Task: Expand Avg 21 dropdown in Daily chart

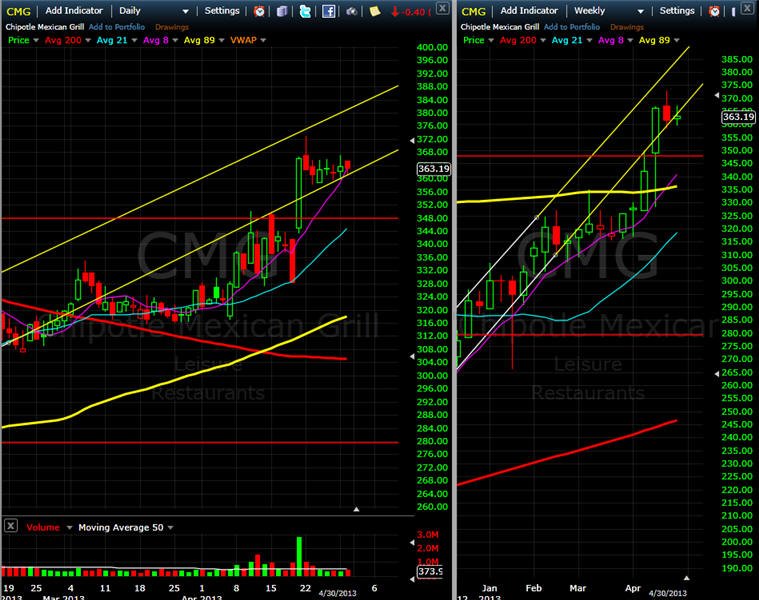Action: click(134, 41)
